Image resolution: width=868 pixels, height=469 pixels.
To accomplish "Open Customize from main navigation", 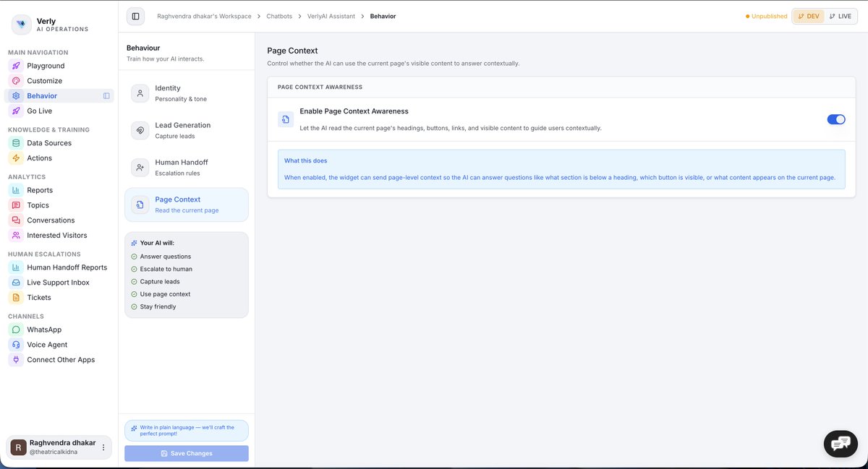I will coord(59,81).
